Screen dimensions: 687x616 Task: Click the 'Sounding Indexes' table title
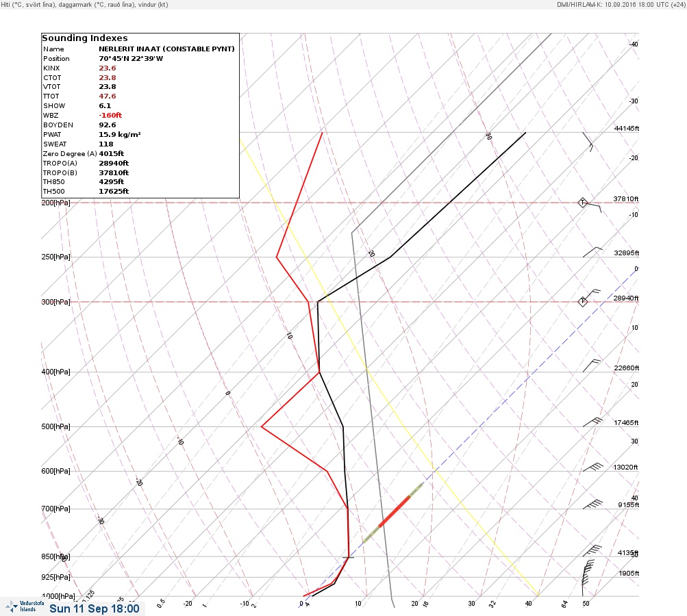tap(84, 38)
